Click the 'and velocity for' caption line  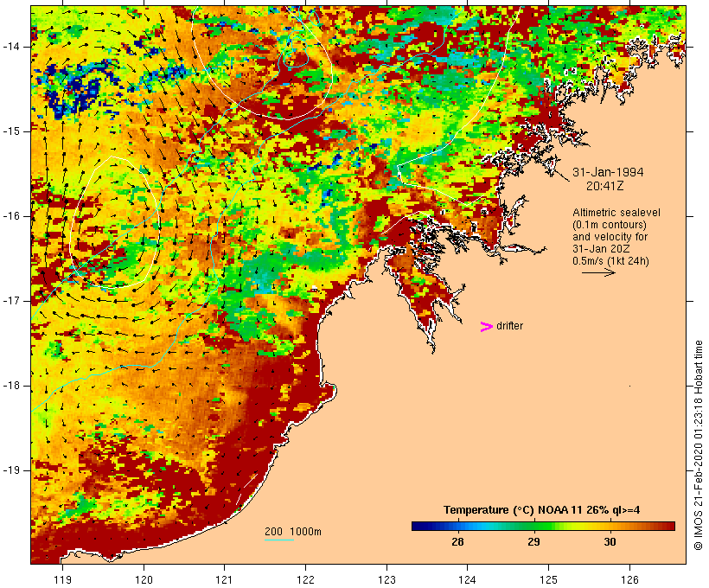(x=610, y=237)
